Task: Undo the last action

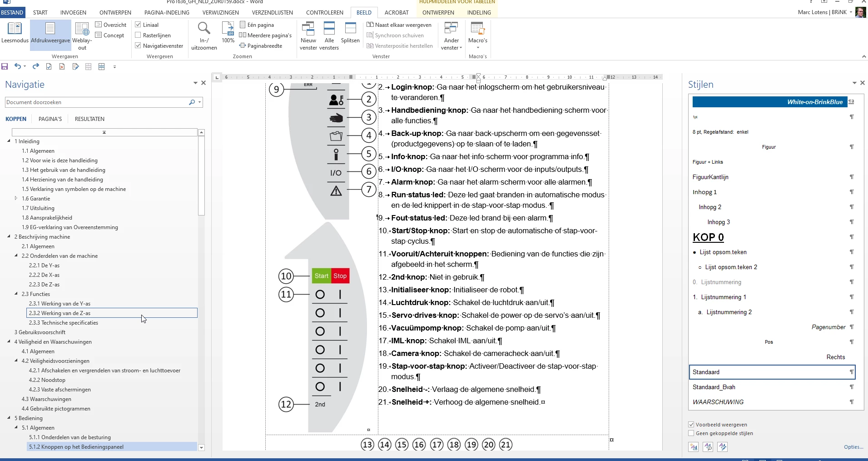Action: tap(17, 66)
